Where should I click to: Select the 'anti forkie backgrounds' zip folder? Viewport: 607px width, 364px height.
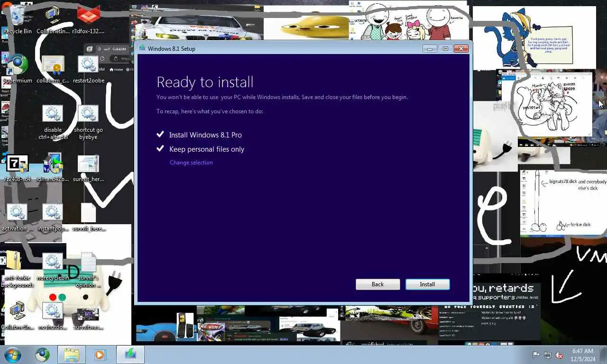[18, 269]
